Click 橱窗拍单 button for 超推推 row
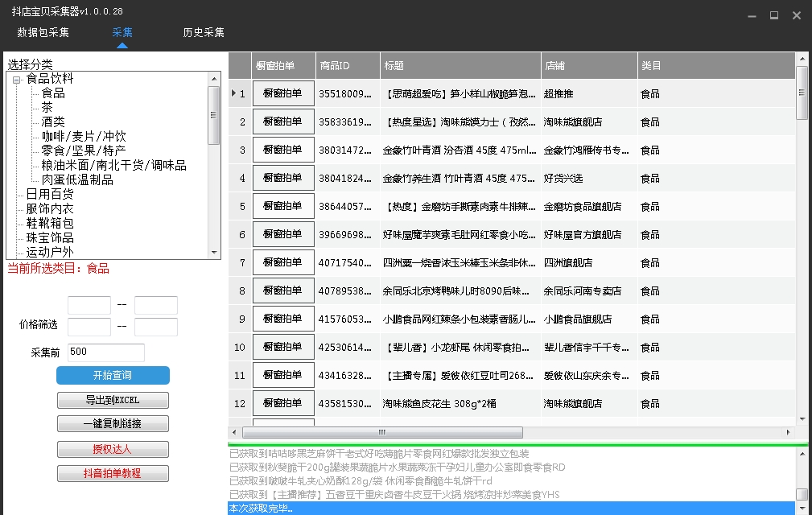812x515 pixels. click(283, 93)
